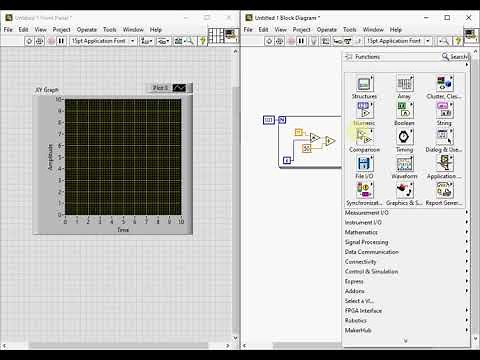Open Help menu in Block Diagram window
Image resolution: width=480 pixels, height=360 pixels.
click(x=396, y=29)
